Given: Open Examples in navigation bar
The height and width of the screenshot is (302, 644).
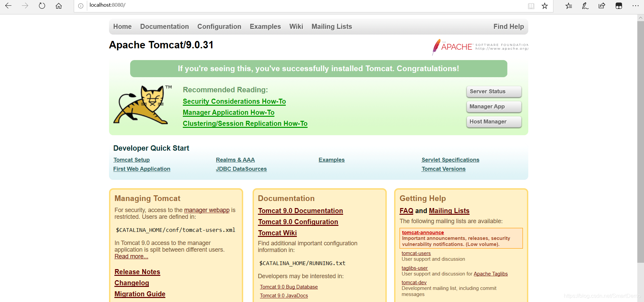Looking at the screenshot, I should [x=265, y=27].
